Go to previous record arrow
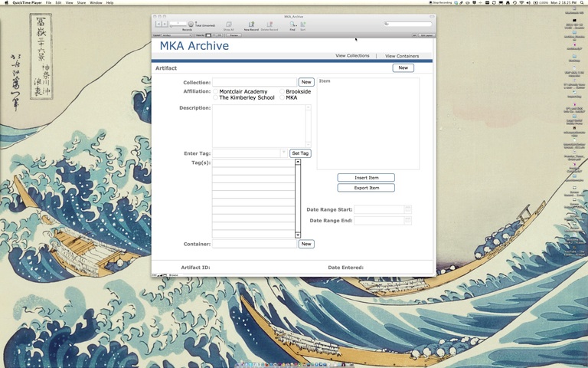 click(158, 24)
